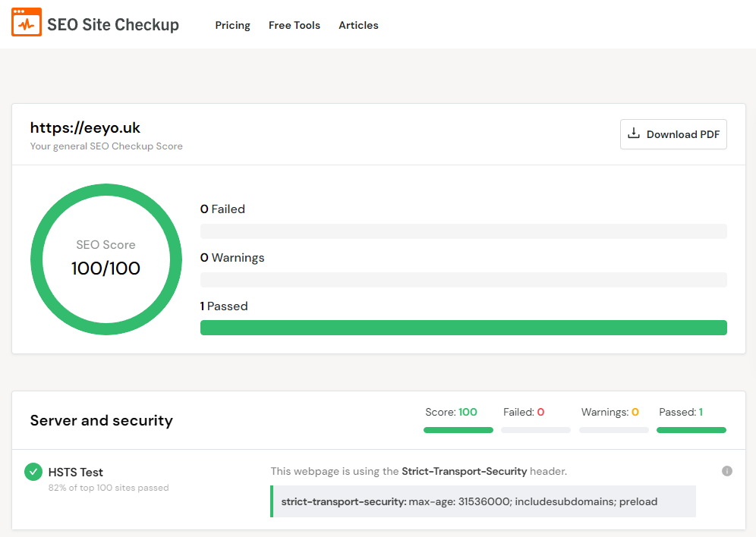The width and height of the screenshot is (756, 537).
Task: Select the strict-transport-security header code snippet
Action: 484,501
